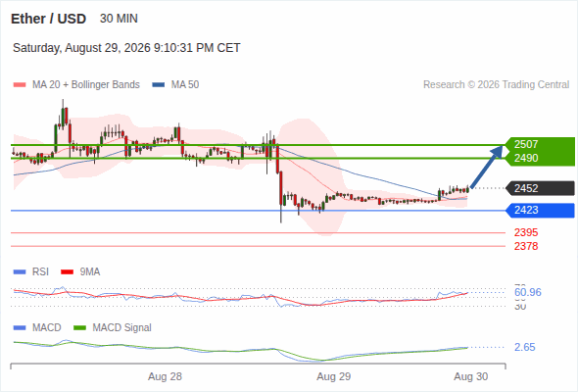
Task: Click the Ether / USD chart title
Action: (x=48, y=19)
